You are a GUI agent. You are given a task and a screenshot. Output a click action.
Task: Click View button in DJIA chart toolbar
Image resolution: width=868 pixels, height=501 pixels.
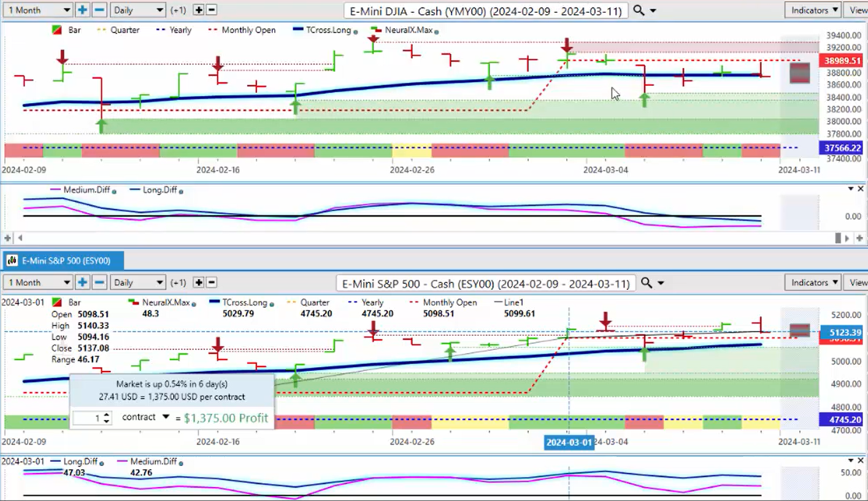pyautogui.click(x=857, y=10)
